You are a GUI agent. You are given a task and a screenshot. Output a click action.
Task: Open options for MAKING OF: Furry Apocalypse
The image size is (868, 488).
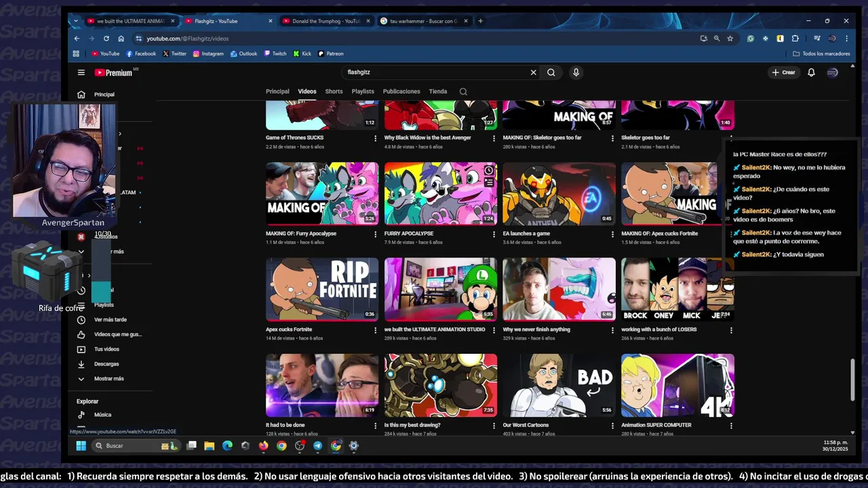point(375,235)
